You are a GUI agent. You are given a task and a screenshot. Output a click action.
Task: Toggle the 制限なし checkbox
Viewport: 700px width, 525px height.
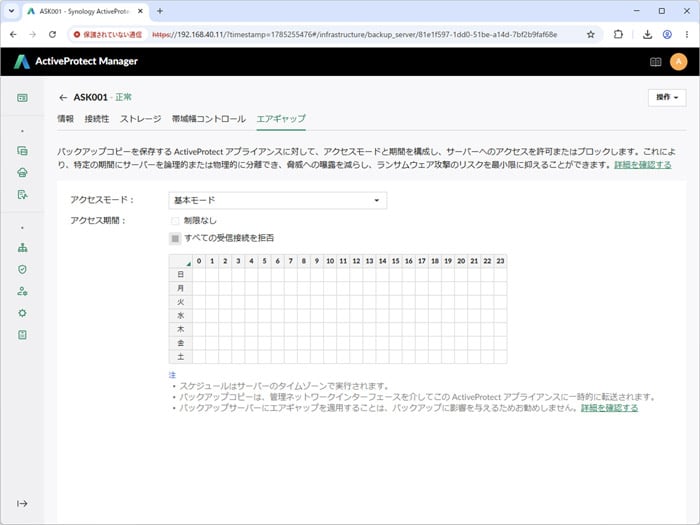[x=175, y=221]
